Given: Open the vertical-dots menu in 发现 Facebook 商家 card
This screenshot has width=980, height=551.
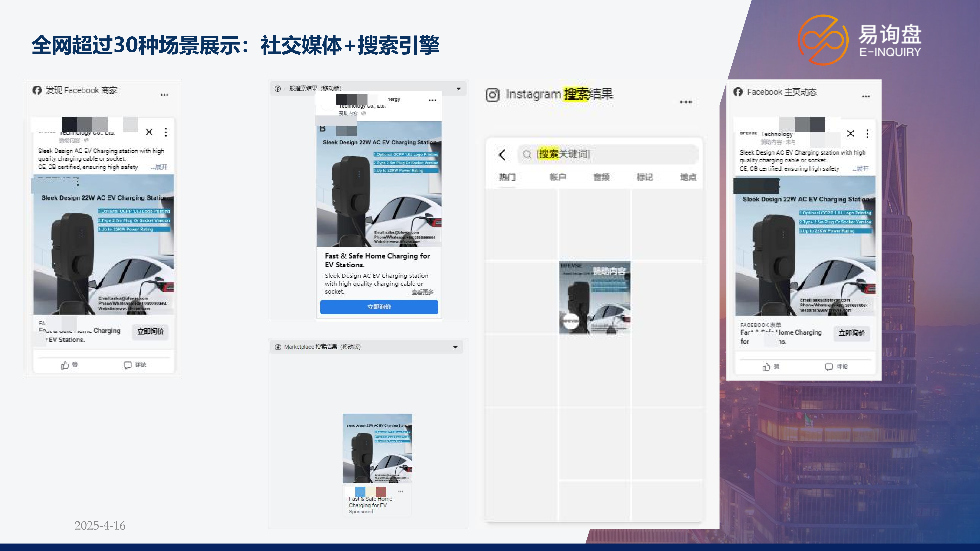Looking at the screenshot, I should (166, 132).
